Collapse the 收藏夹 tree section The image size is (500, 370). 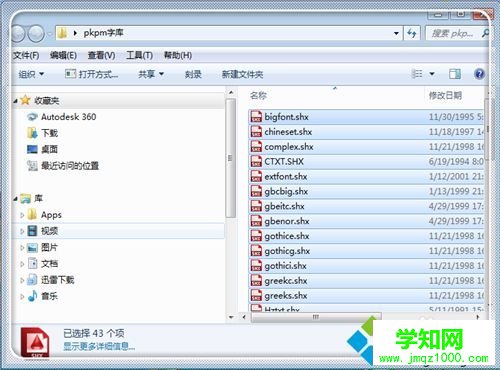[x=15, y=101]
